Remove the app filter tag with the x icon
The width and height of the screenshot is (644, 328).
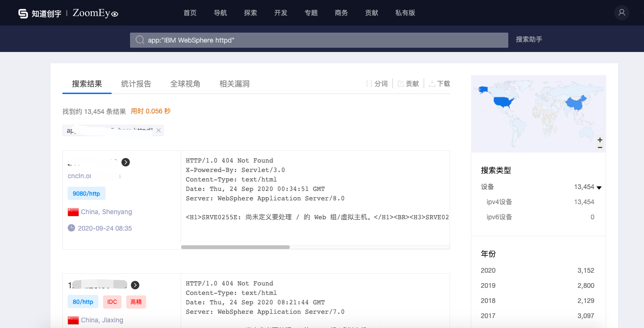[159, 130]
